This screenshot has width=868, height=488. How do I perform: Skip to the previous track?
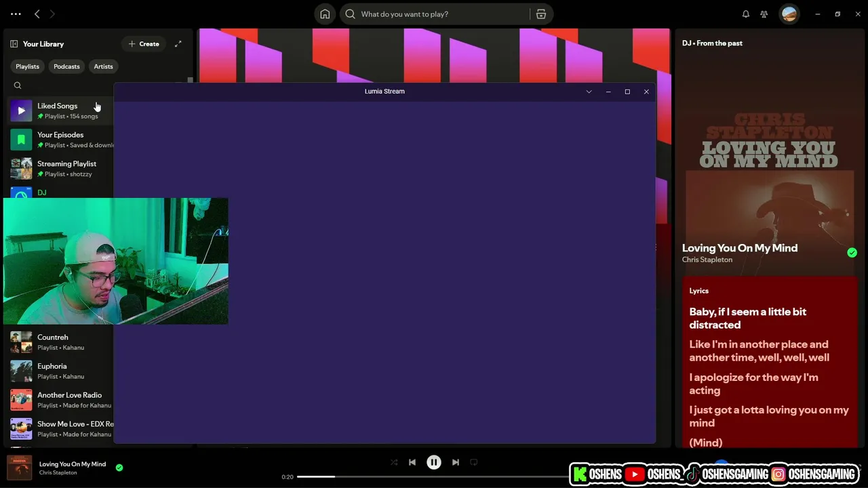(412, 462)
